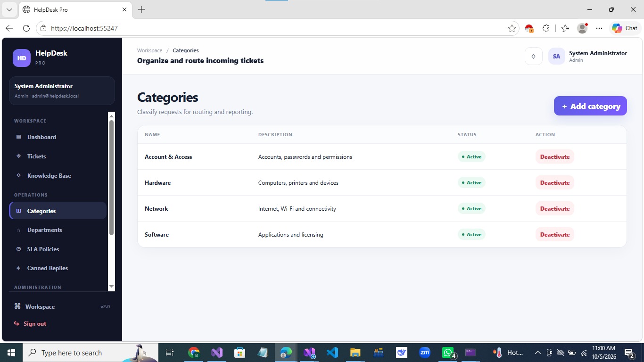This screenshot has height=362, width=644.
Task: Click the Categories column icon
Action: 19,211
